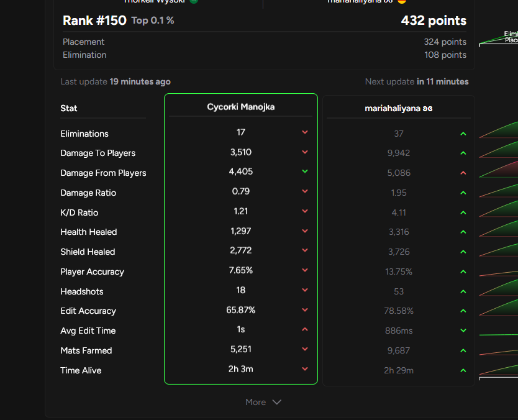Click the 324 points placement value

pos(445,42)
